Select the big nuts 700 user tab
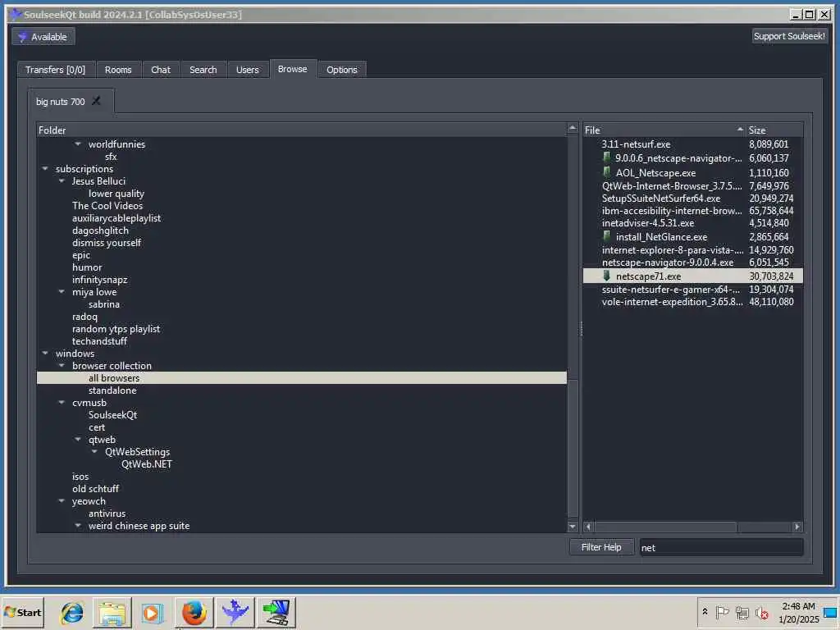840x630 pixels. [61, 102]
